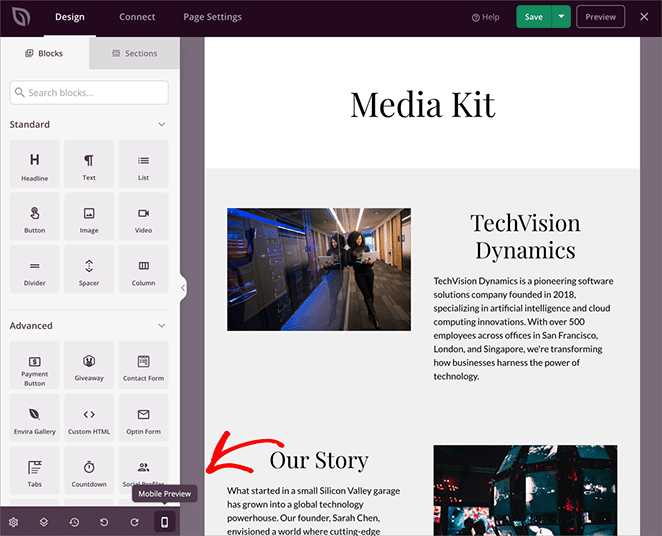Click the redo arrow icon
This screenshot has width=662, height=536.
coord(134,522)
